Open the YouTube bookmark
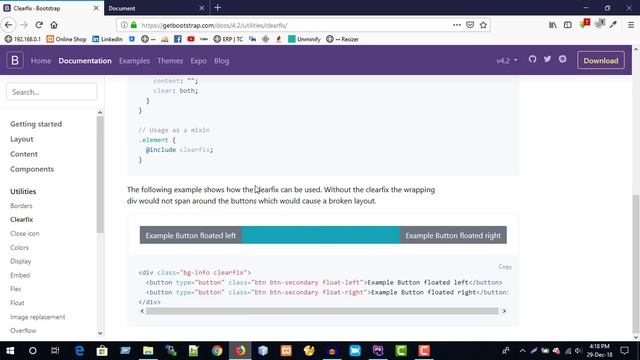Screen dimensions: 640x360 tap(191, 39)
